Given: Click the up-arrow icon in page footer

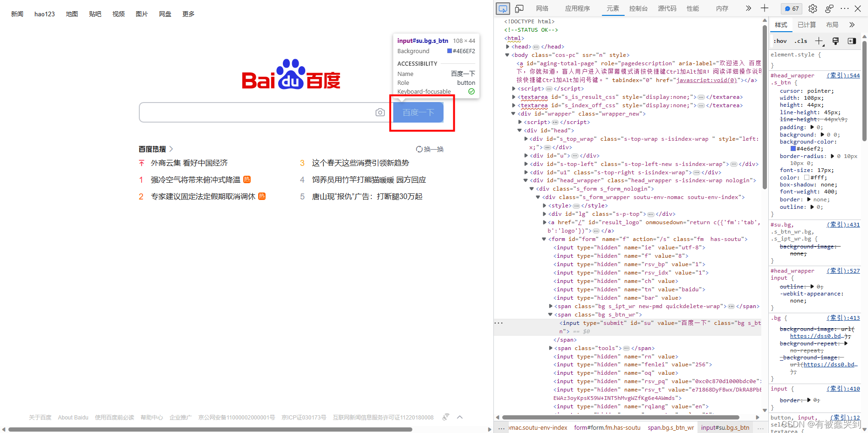Looking at the screenshot, I should pos(460,417).
